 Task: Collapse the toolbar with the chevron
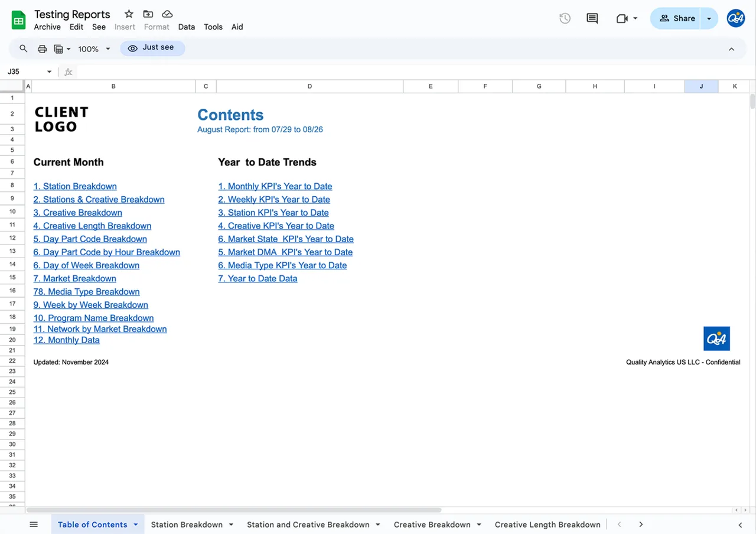(732, 49)
